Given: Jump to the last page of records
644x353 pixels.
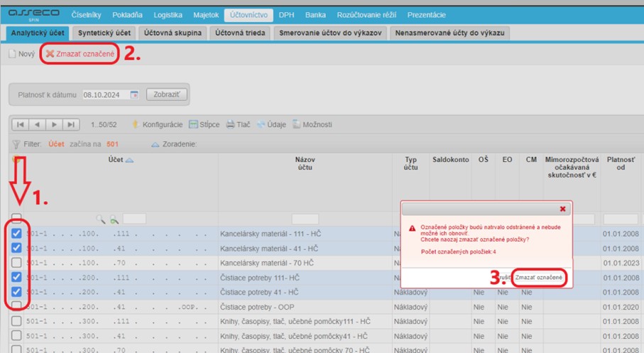Looking at the screenshot, I should click(70, 124).
